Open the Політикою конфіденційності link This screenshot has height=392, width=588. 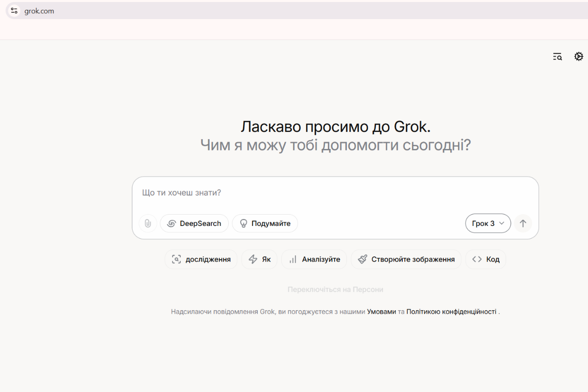451,312
